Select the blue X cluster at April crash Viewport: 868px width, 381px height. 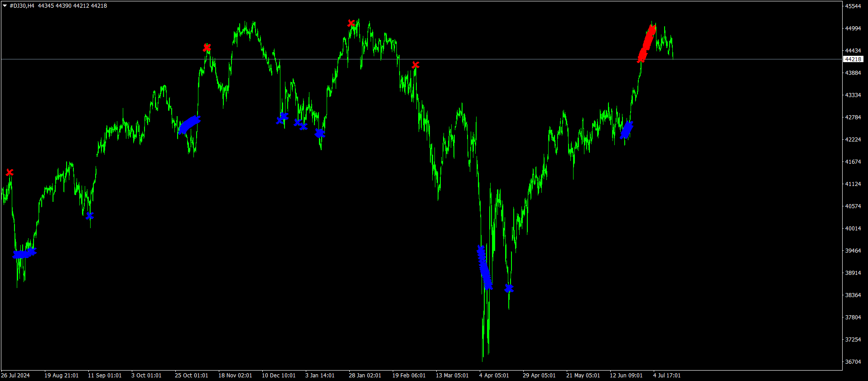click(x=484, y=268)
